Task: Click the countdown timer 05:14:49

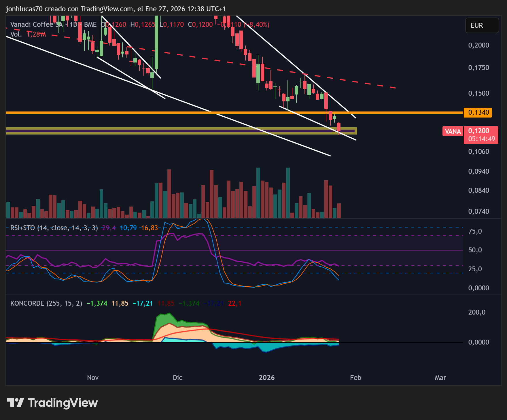Action: pyautogui.click(x=481, y=139)
